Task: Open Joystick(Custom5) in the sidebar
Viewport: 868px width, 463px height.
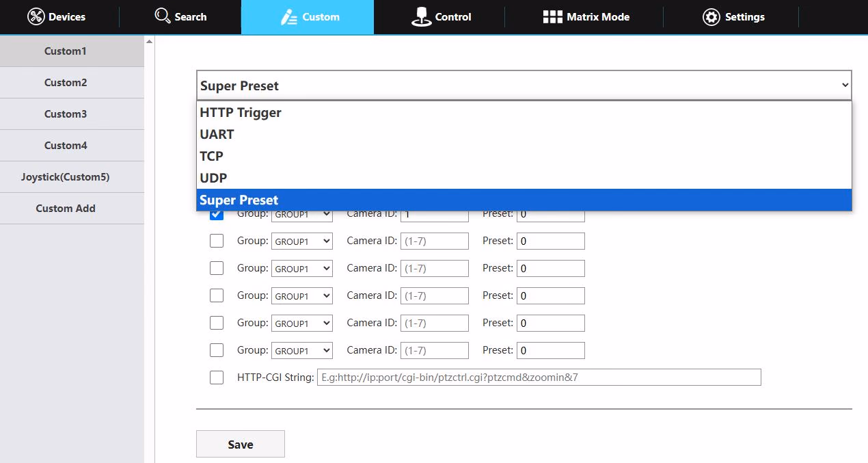Action: pos(72,177)
